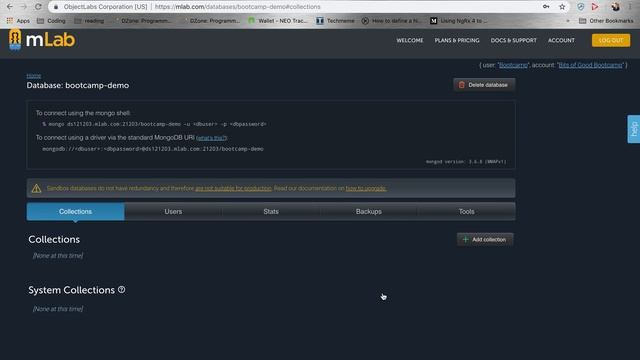This screenshot has width=640, height=360.
Task: Switch to the Users tab
Action: 173,211
